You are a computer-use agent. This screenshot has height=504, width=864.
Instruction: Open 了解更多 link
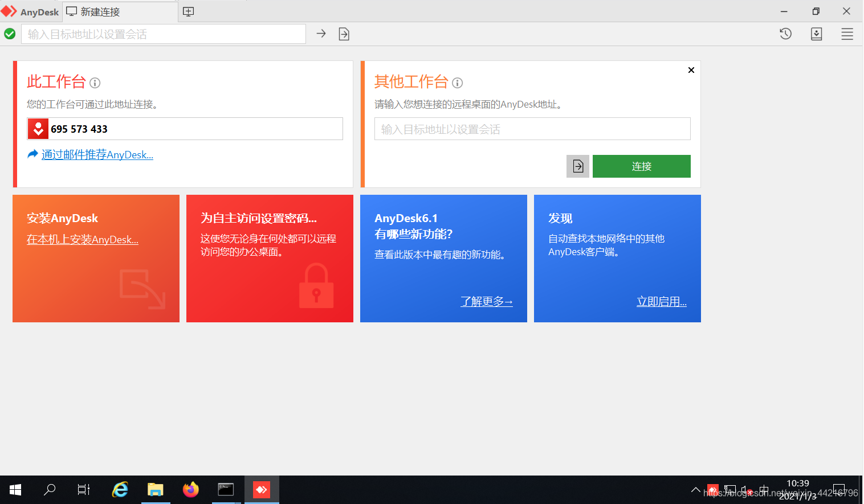(487, 301)
